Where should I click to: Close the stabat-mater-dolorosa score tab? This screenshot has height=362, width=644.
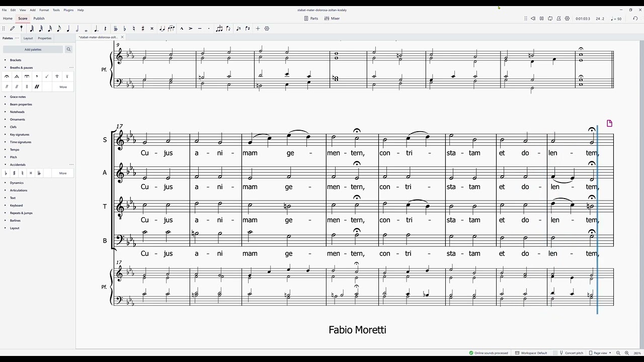coord(122,37)
